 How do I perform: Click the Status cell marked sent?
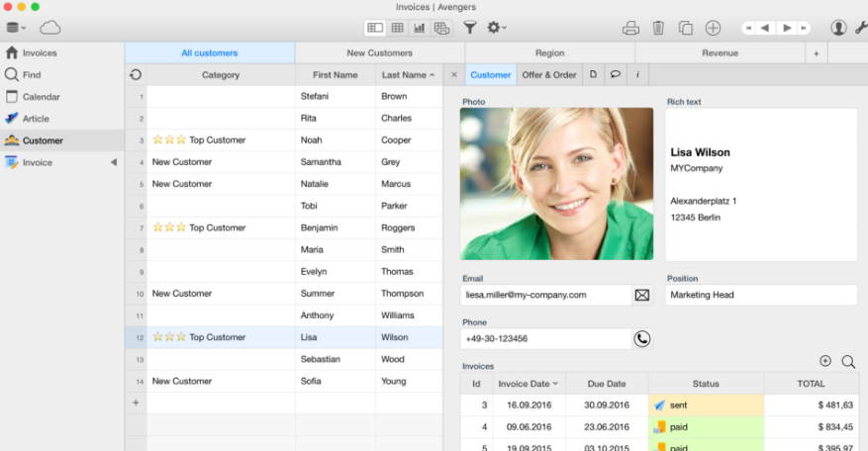point(706,406)
